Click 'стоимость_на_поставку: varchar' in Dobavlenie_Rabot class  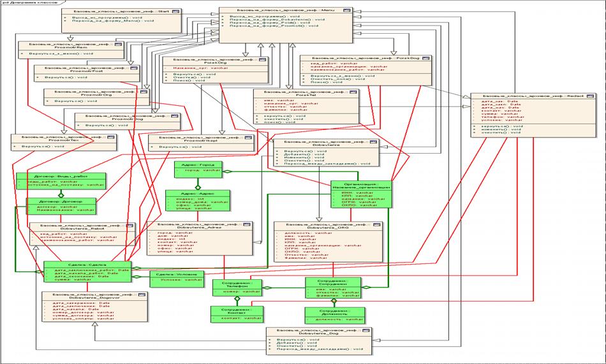79,237
